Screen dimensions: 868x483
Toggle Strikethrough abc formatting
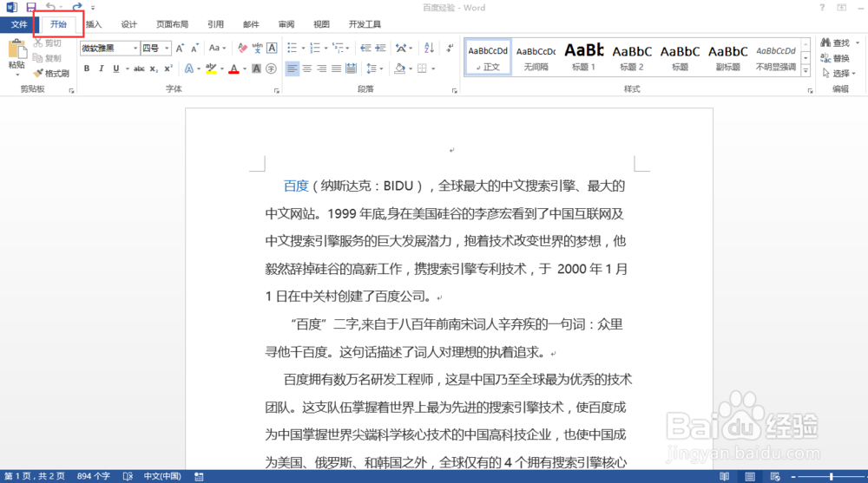tap(139, 69)
